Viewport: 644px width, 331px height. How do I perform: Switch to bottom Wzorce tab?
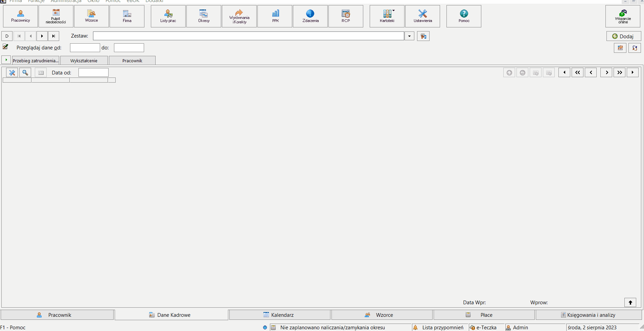(x=382, y=315)
